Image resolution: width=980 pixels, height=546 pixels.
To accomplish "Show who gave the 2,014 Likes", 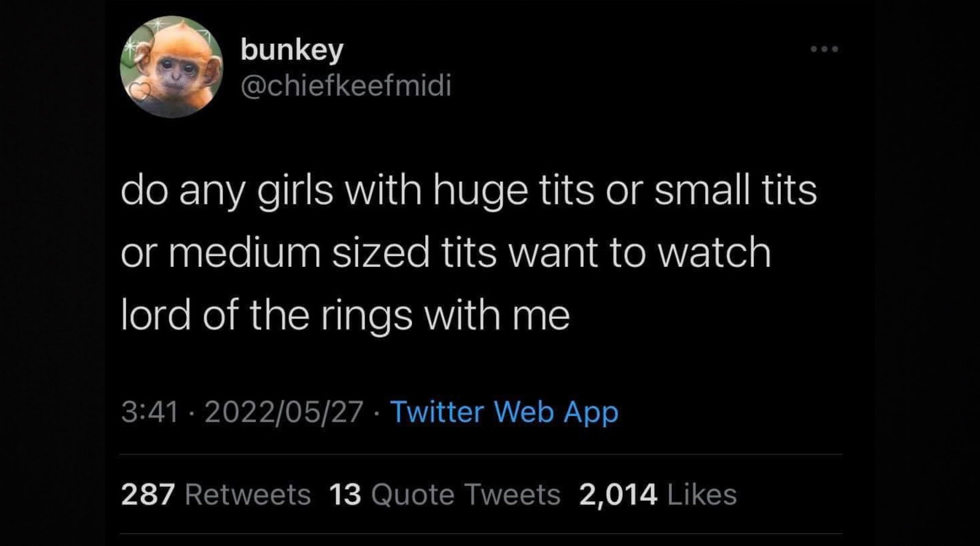I will [657, 495].
